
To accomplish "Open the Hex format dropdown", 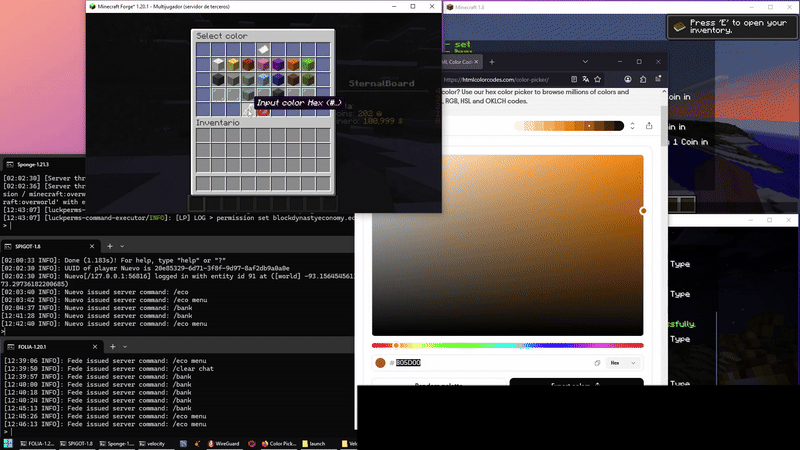I will pyautogui.click(x=624, y=363).
